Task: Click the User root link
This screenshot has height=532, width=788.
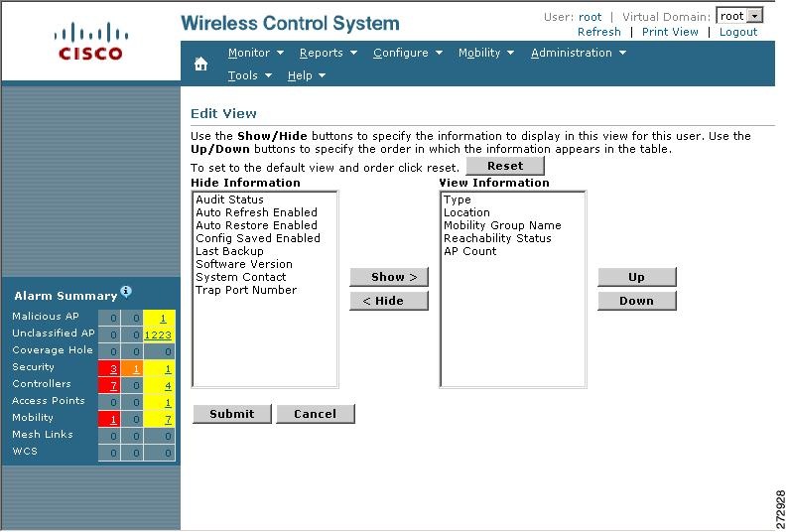Action: 590,17
